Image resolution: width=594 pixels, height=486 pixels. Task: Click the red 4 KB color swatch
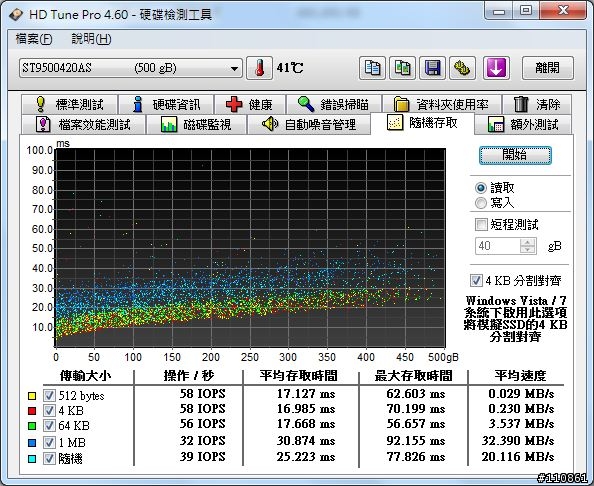pos(32,411)
